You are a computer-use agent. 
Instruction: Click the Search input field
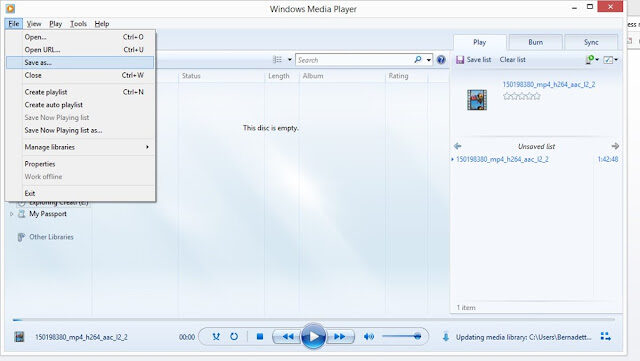[x=354, y=60]
